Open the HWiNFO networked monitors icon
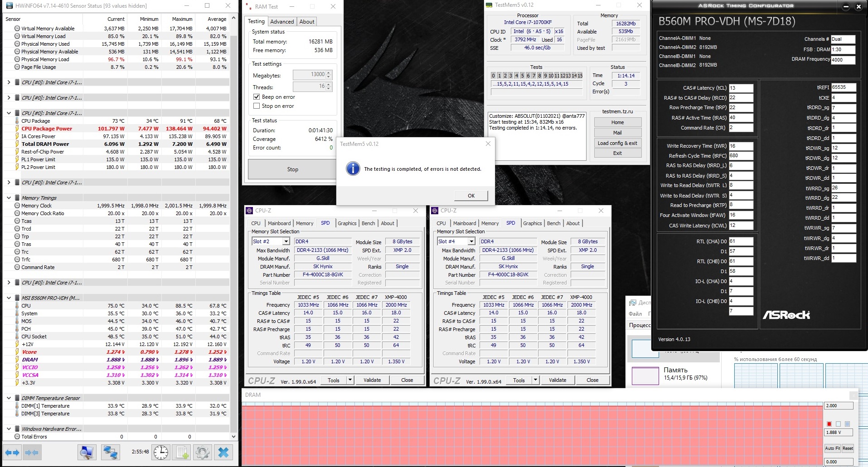This screenshot has height=467, width=868. (110, 452)
